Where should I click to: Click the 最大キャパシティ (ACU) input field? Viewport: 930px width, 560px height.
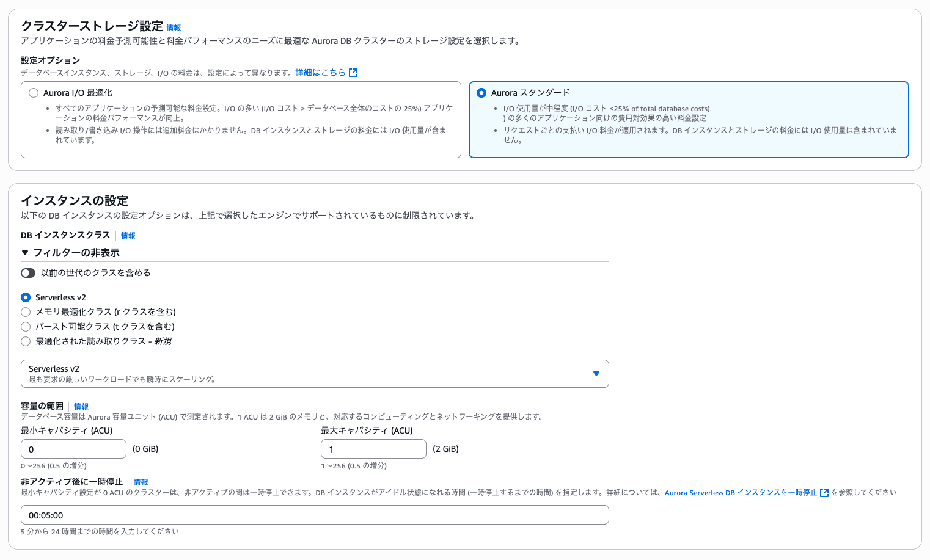tap(373, 448)
